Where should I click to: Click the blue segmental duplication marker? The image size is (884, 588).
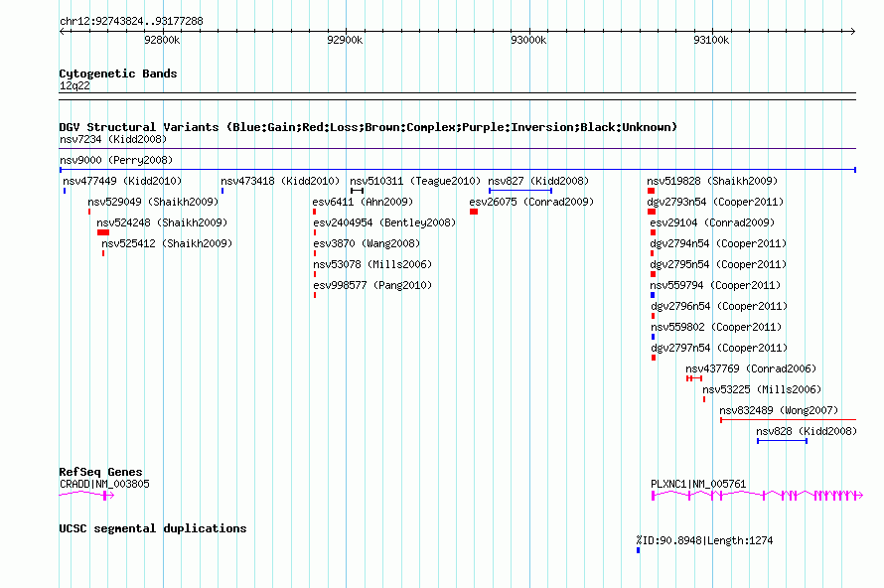[639, 550]
